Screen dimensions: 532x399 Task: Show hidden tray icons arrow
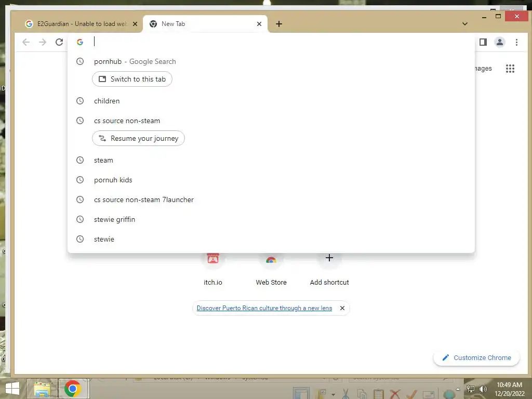[458, 389]
